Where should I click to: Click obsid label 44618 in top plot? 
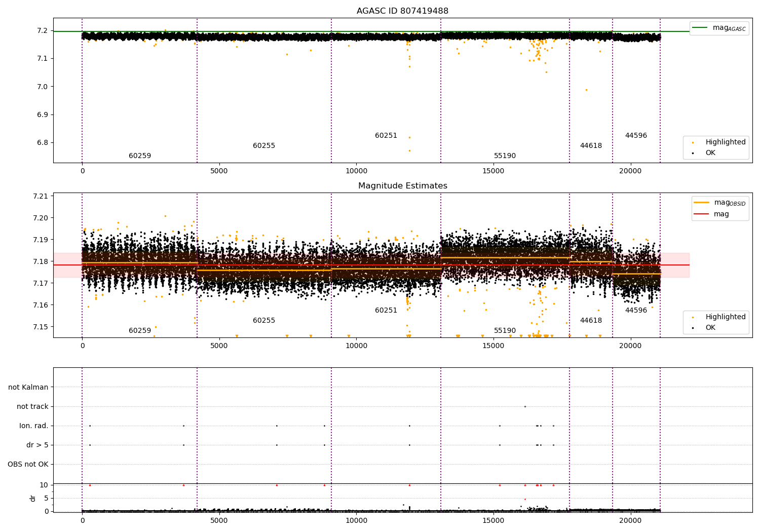(591, 145)
